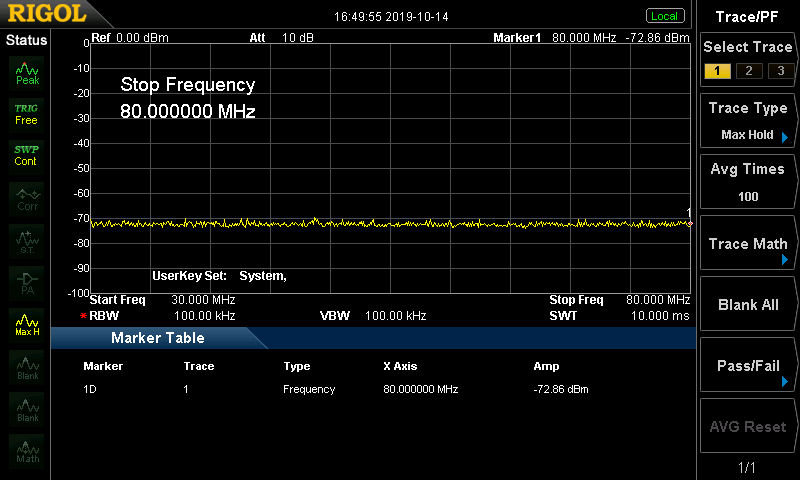This screenshot has height=480, width=800.
Task: Click the Peak detector status icon
Action: [x=27, y=73]
